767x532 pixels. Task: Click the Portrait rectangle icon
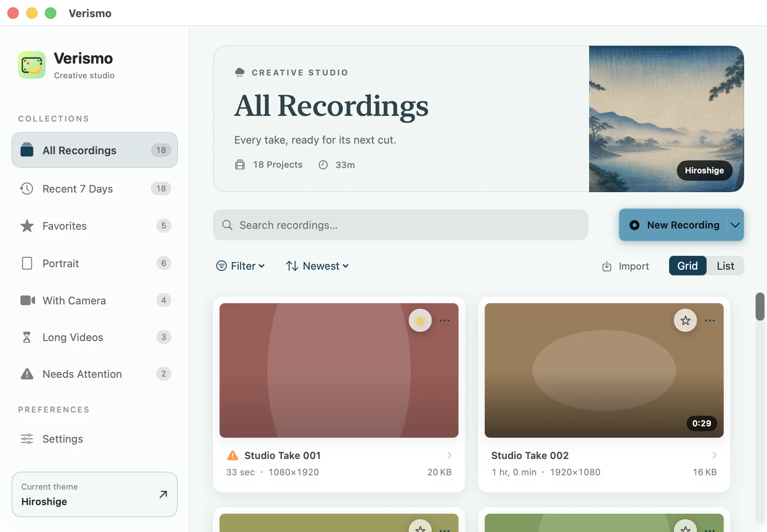coord(27,263)
